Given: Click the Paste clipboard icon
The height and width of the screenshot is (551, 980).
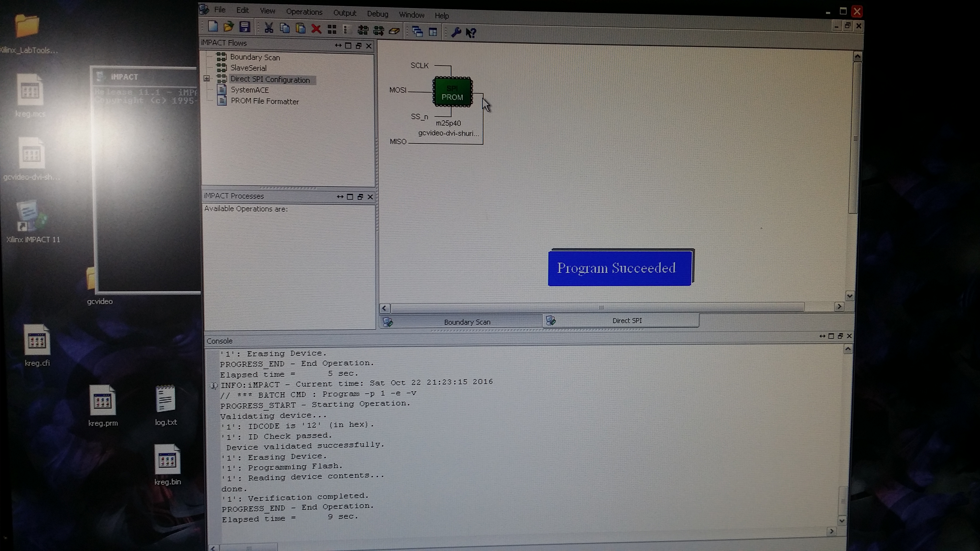Looking at the screenshot, I should 301,28.
